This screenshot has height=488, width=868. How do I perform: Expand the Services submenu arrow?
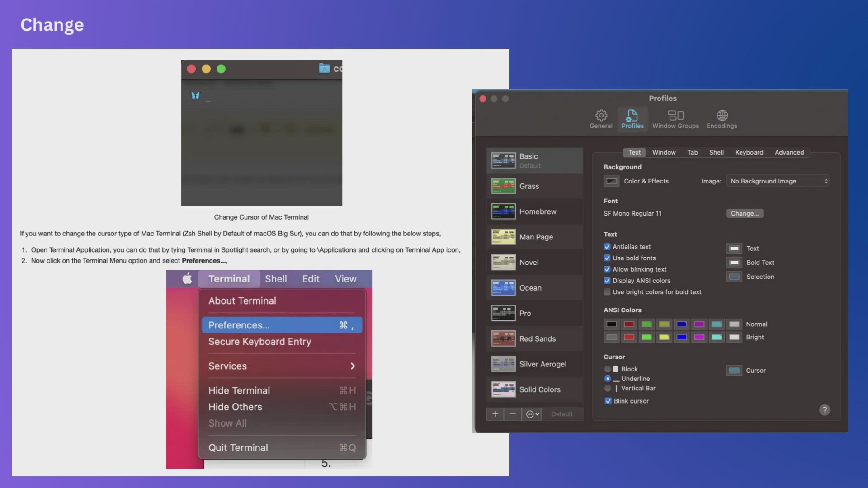[x=353, y=366]
